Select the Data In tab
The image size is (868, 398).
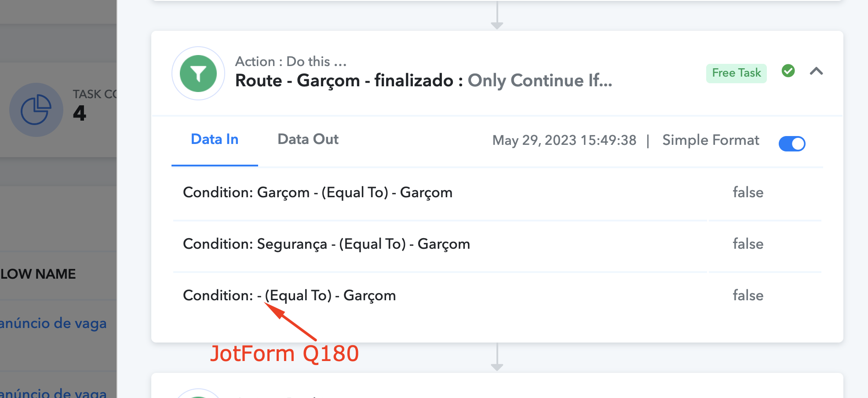coord(215,139)
